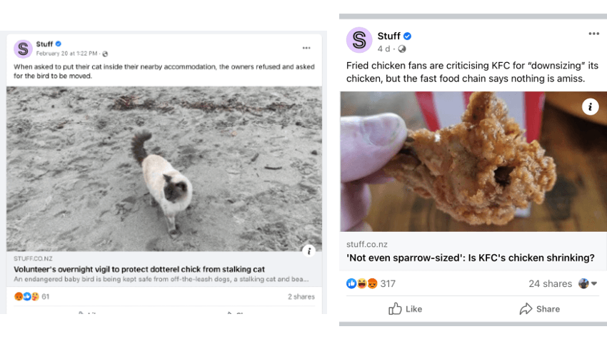Open the "Is KFC's chicken shrinking?" headline link
Image resolution: width=607 pixels, height=364 pixels.
(x=471, y=258)
